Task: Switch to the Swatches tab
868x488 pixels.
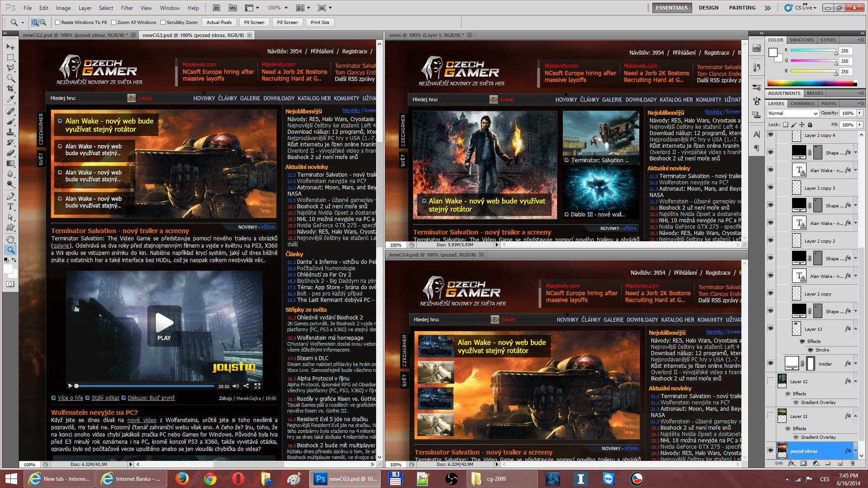Action: click(802, 40)
